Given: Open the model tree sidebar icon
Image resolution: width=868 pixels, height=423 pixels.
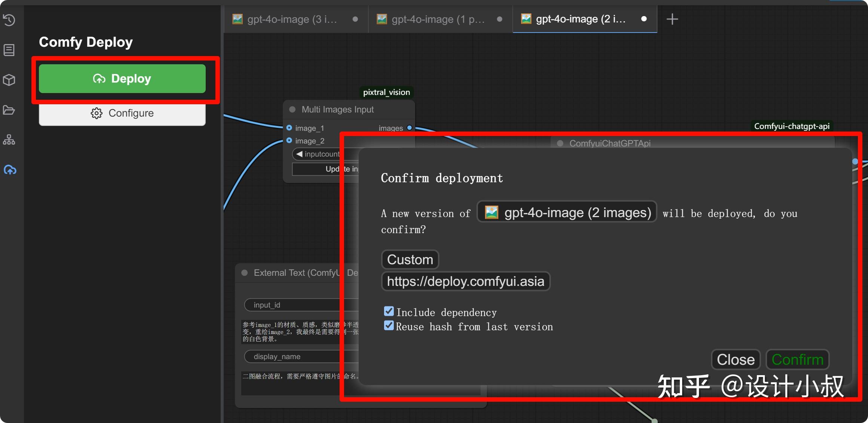Looking at the screenshot, I should pyautogui.click(x=9, y=140).
